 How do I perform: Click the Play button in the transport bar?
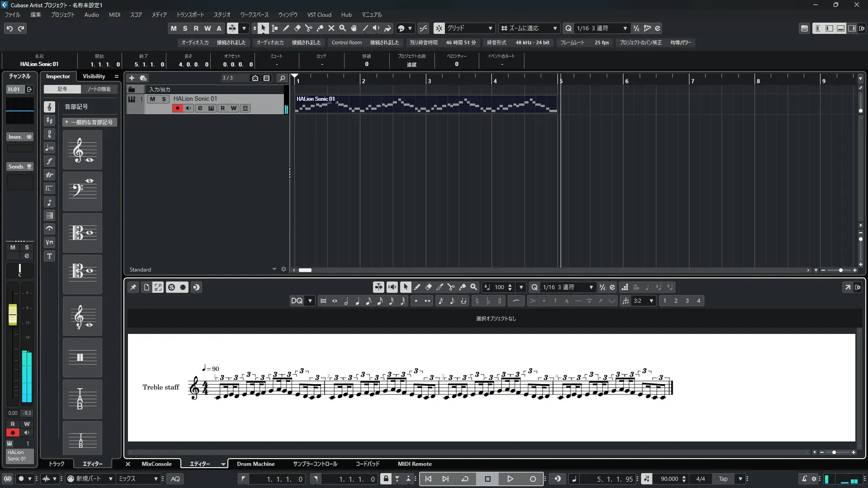[510, 479]
